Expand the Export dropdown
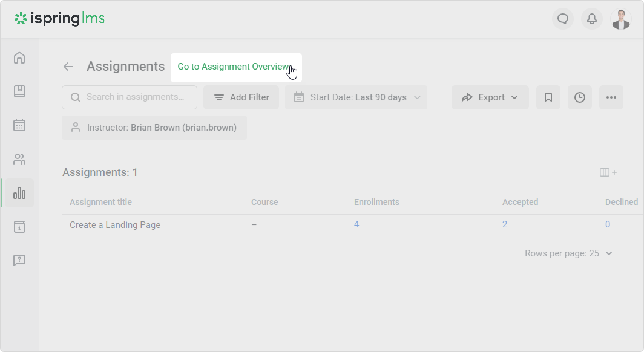 point(490,97)
